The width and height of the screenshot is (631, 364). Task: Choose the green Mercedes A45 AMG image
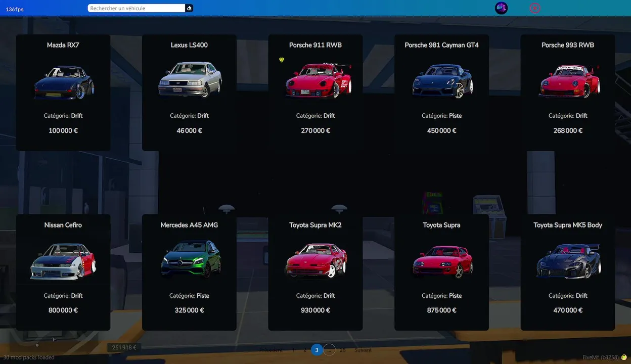tap(190, 259)
